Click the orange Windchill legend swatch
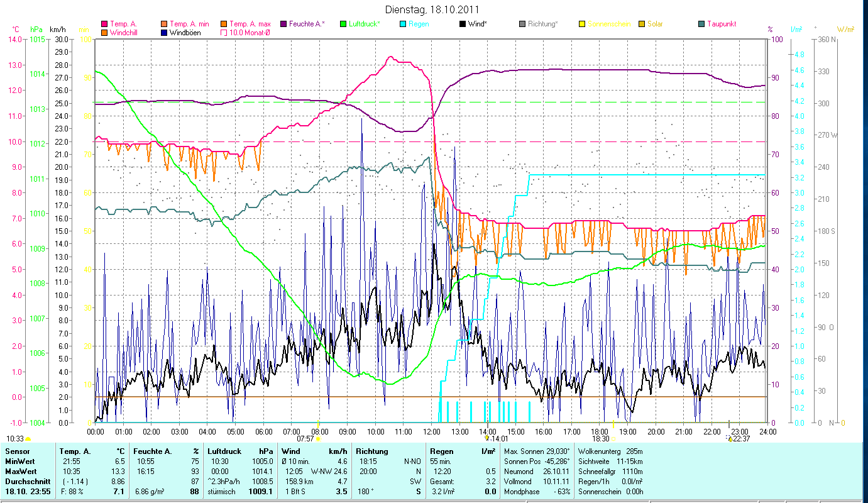 [x=104, y=32]
